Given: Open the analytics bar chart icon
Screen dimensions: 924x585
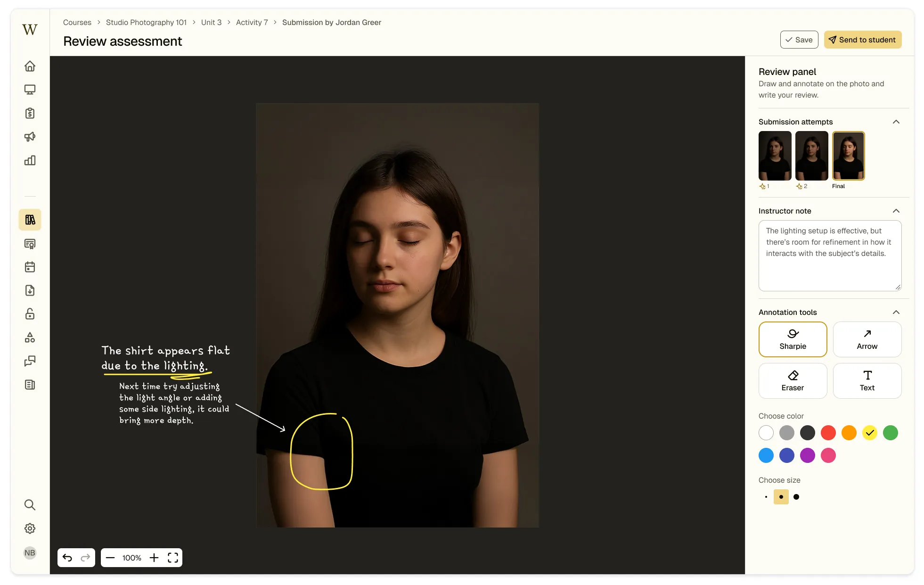Looking at the screenshot, I should pos(30,160).
